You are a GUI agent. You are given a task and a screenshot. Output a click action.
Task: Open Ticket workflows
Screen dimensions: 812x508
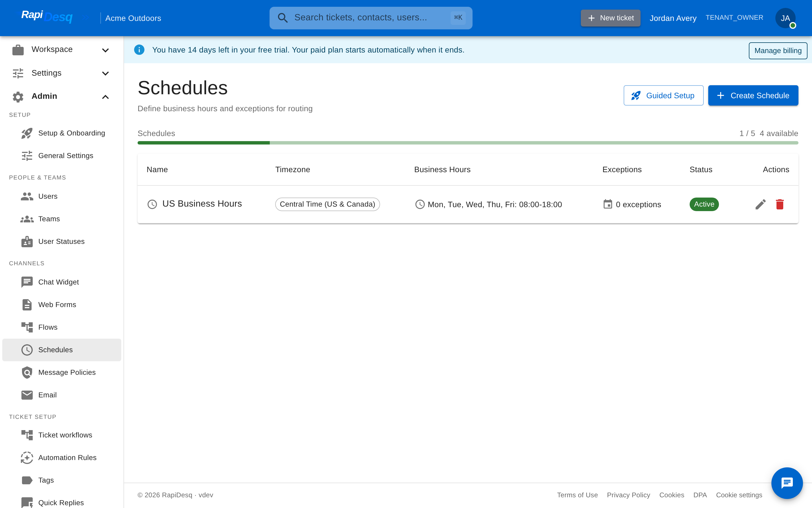(x=62, y=435)
